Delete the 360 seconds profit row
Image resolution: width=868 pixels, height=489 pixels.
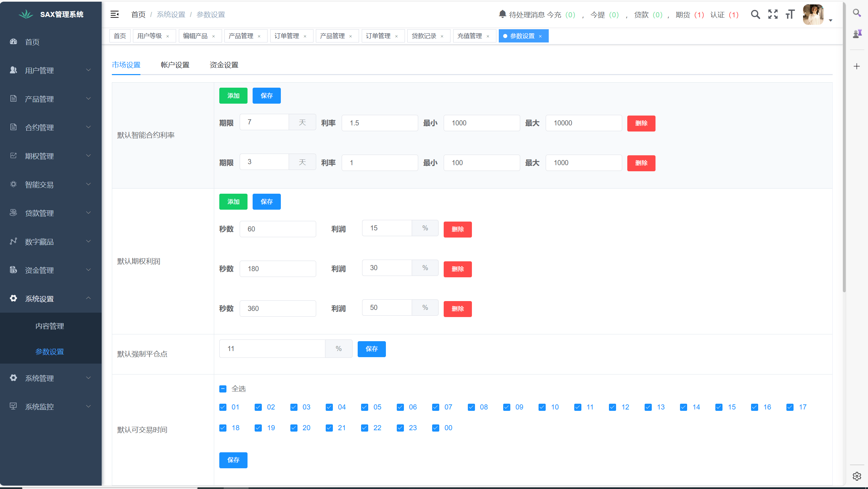[x=458, y=309]
